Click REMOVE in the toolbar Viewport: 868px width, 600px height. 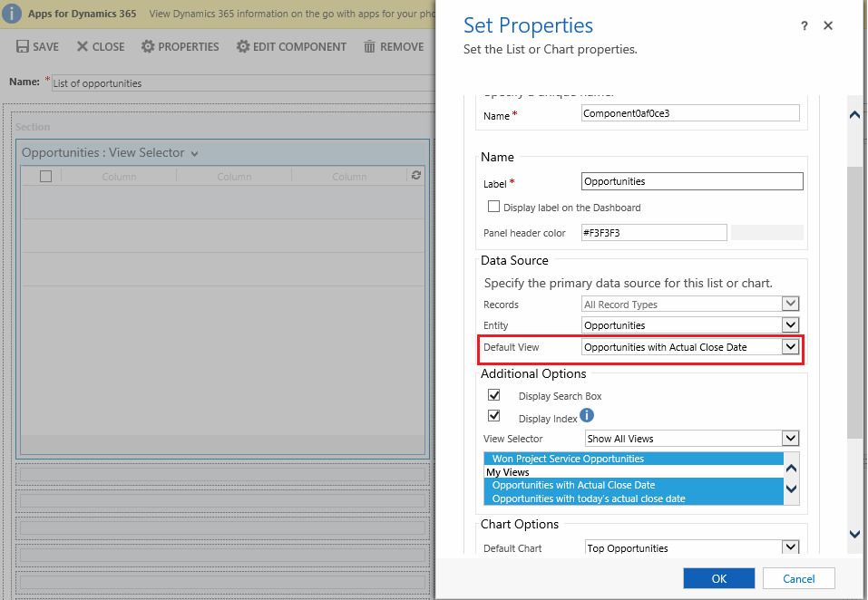tap(395, 46)
